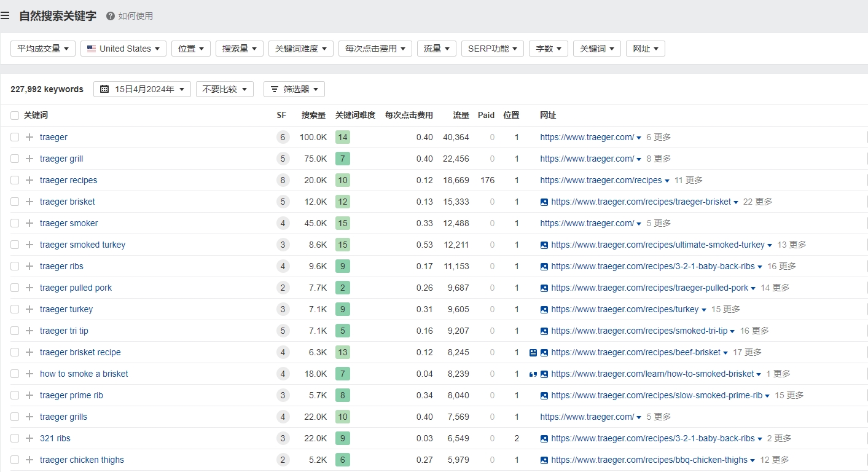
Task: Click the calendar icon in date picker
Action: coord(104,89)
